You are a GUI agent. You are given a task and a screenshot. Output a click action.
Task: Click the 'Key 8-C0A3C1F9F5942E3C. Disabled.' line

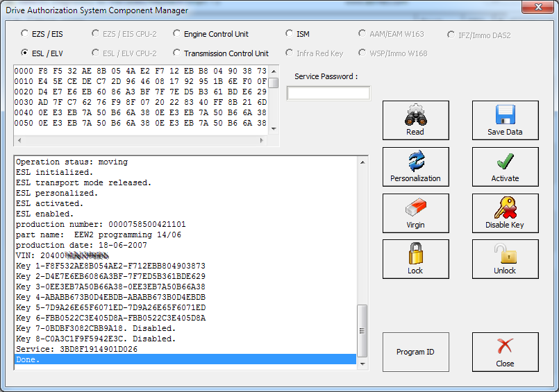pyautogui.click(x=96, y=339)
